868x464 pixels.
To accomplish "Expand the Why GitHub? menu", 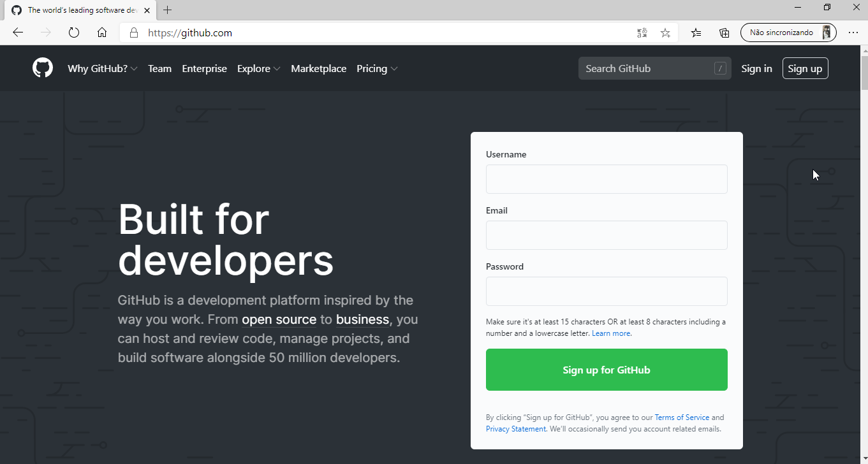I will [103, 68].
